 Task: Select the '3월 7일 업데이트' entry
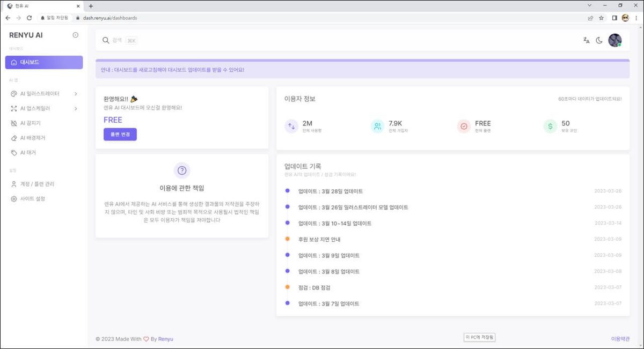pyautogui.click(x=329, y=304)
